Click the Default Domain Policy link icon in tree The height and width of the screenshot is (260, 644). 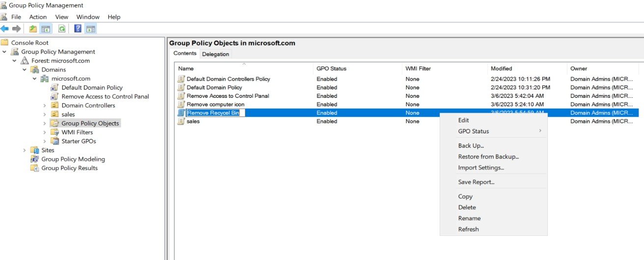(x=55, y=87)
